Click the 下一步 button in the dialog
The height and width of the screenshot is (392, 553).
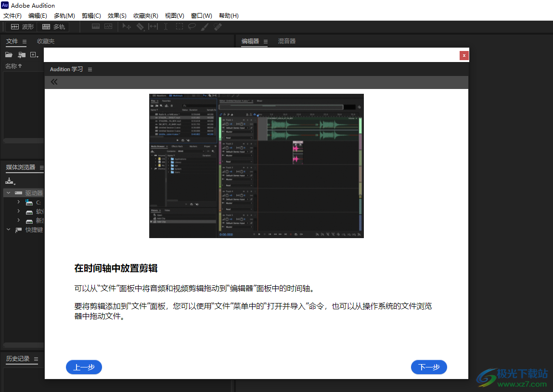click(428, 367)
